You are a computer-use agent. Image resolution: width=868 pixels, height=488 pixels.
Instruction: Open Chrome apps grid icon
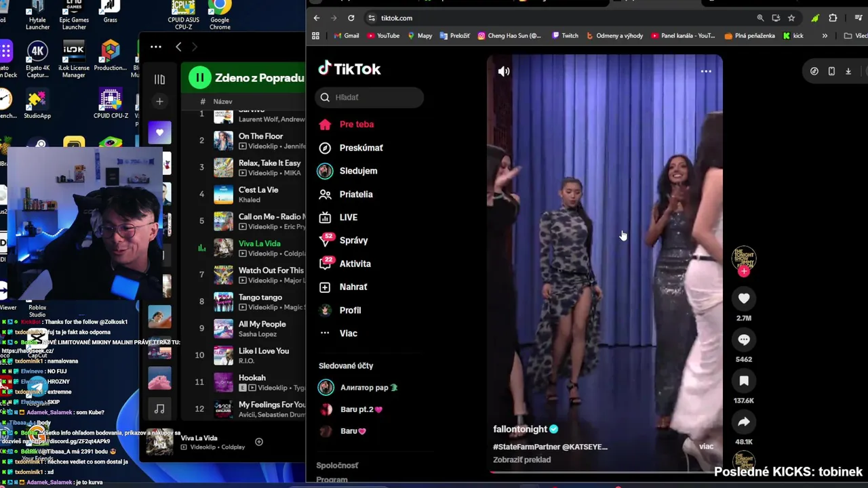coord(315,36)
